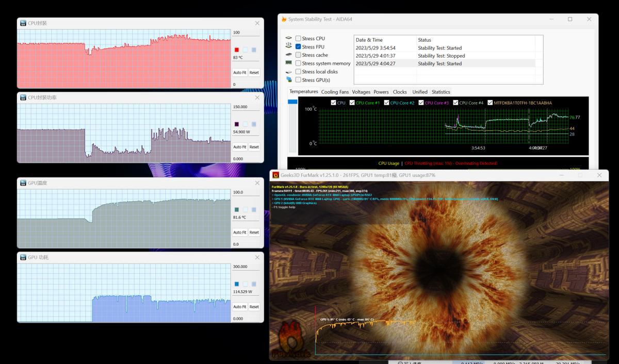Open the Voltages tab
Screen dimensions: 619x364
[361, 92]
